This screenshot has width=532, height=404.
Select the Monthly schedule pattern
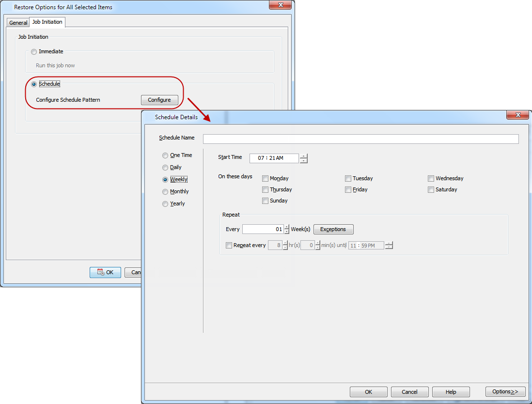tap(165, 191)
